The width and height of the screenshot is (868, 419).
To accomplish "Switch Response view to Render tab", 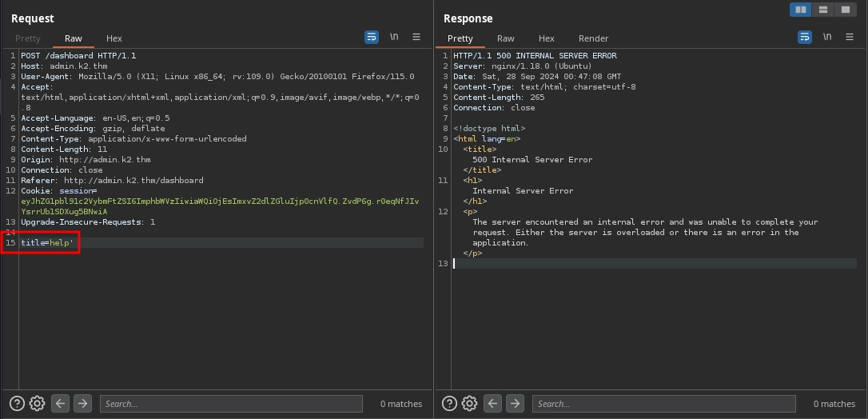I will tap(593, 38).
